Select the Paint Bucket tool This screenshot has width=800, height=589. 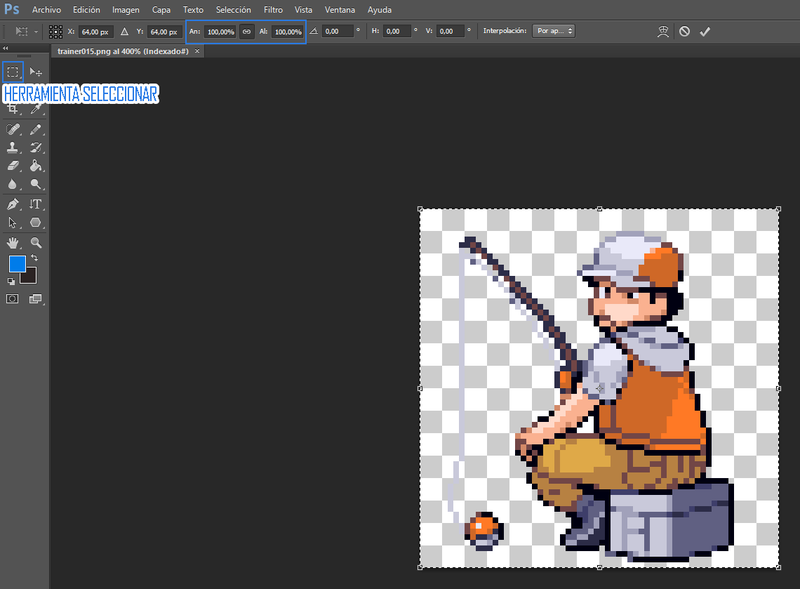[36, 165]
